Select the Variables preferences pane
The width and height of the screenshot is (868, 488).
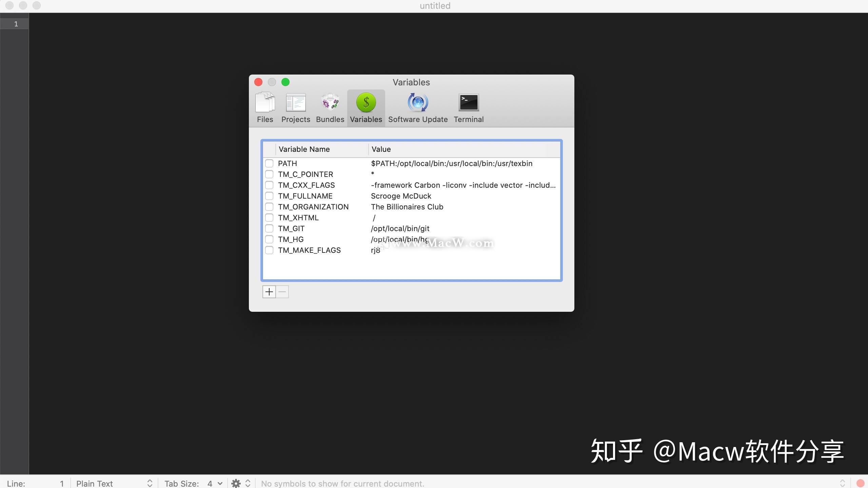366,107
